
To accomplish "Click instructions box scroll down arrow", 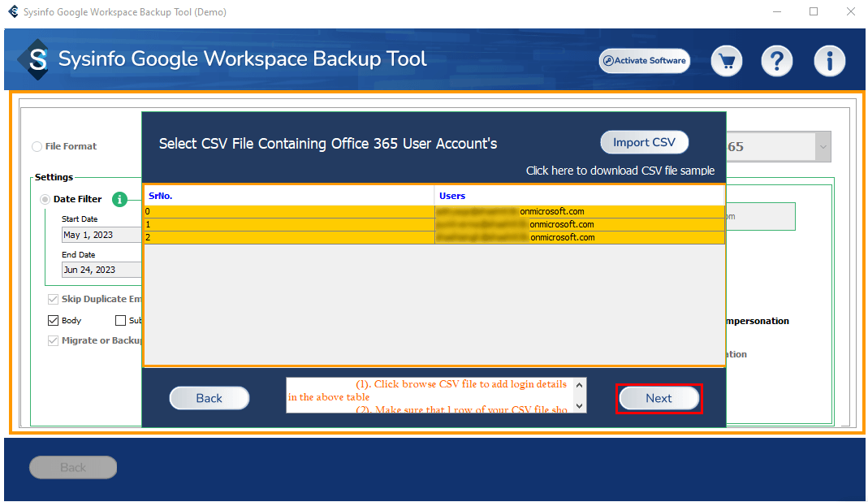I will coord(579,405).
